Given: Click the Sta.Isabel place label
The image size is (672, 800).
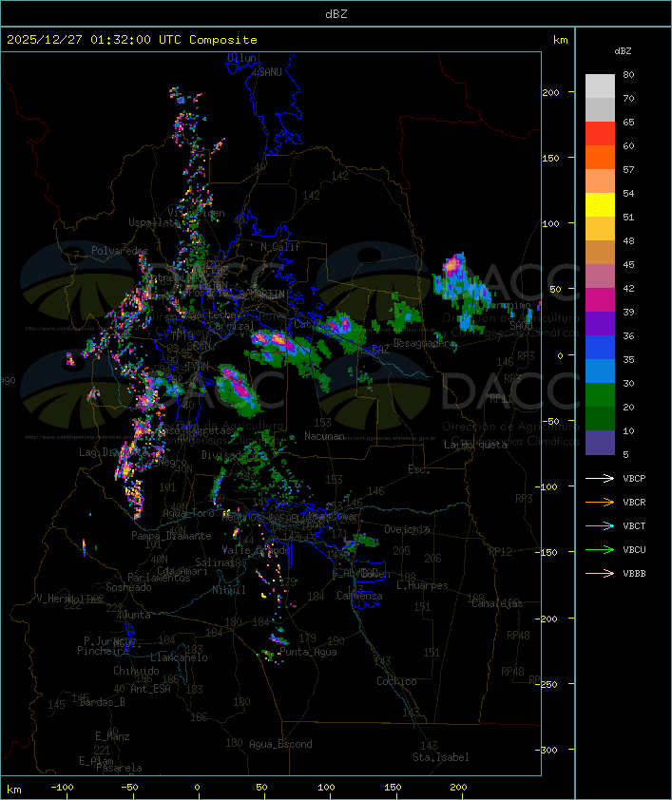Looking at the screenshot, I should pos(441,757).
